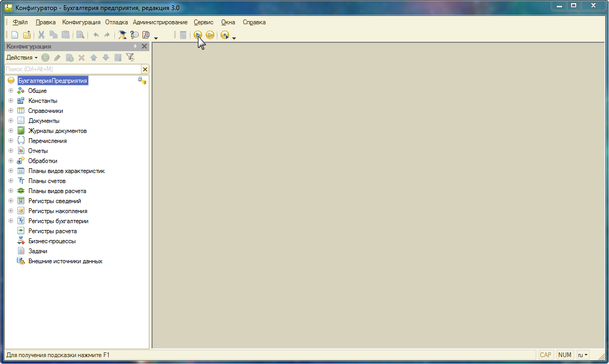Click the Поиск (Ctrl+Alt+M) search field

click(x=73, y=69)
